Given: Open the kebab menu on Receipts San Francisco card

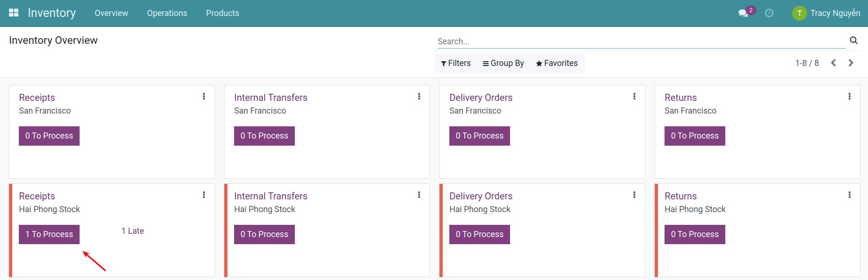Looking at the screenshot, I should tap(204, 96).
